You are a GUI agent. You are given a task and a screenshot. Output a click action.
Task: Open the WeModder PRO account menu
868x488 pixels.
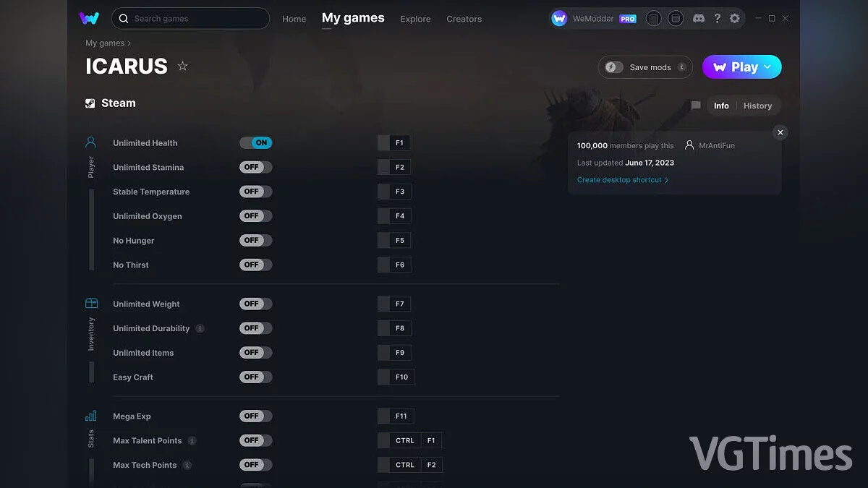(x=593, y=19)
